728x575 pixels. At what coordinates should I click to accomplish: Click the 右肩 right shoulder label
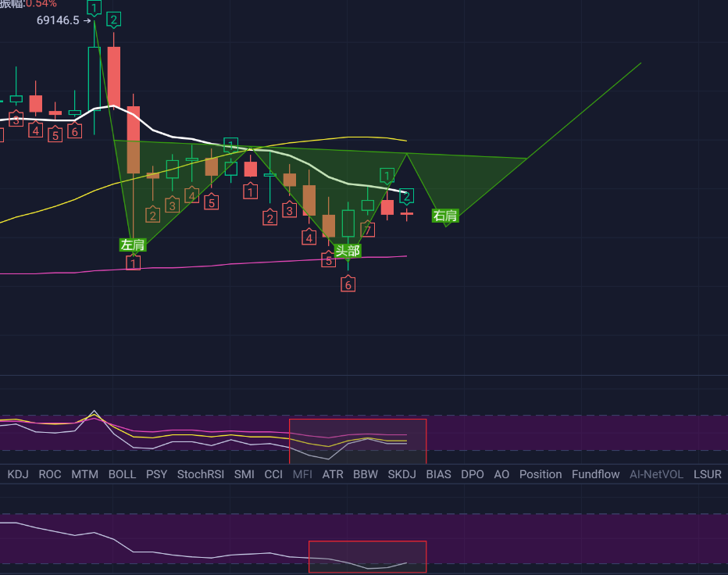point(445,216)
